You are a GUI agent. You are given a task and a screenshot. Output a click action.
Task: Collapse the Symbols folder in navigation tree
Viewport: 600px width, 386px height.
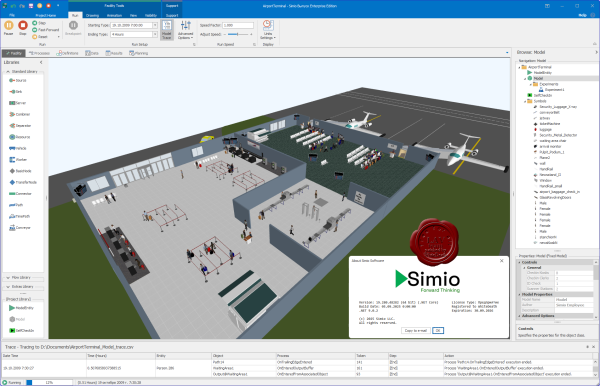525,101
